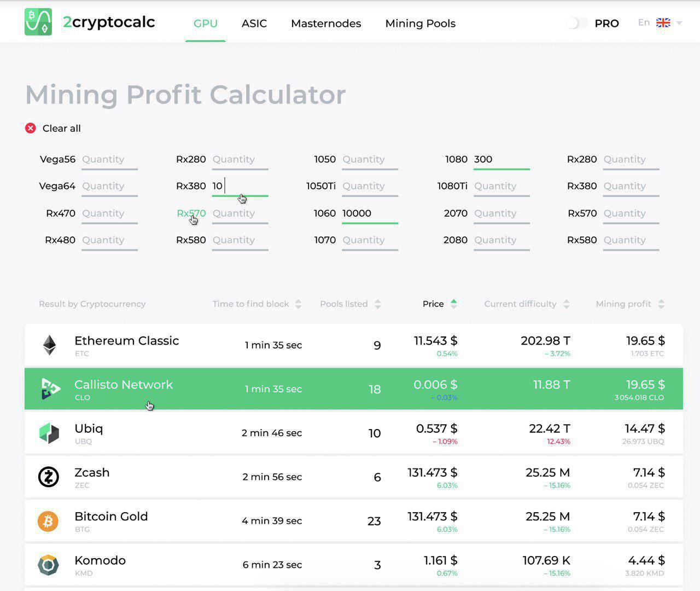Click the 1050Ti quantity field
Screen dimensions: 700x591
pyautogui.click(x=370, y=187)
